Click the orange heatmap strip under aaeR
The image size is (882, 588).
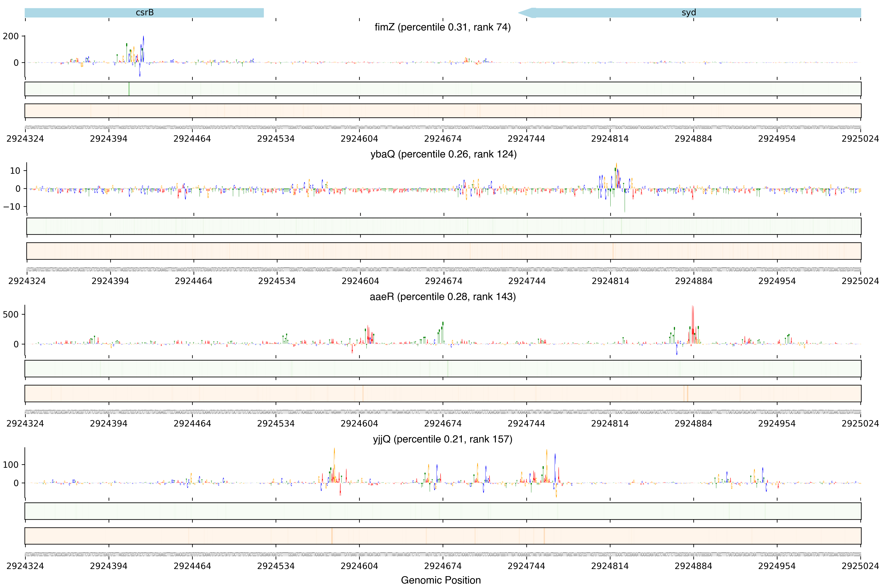(x=442, y=393)
